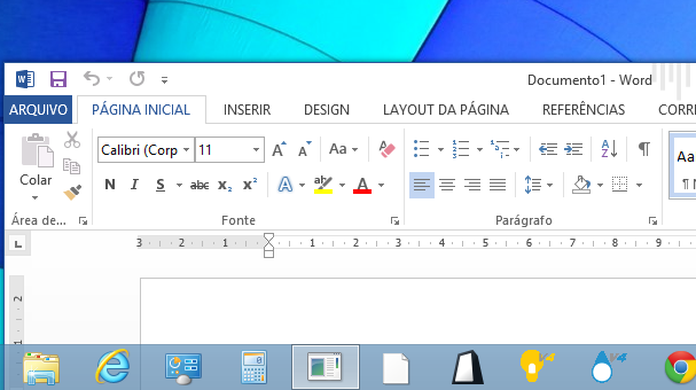Save the document with the floppy disk icon
The height and width of the screenshot is (390, 696).
[58, 79]
